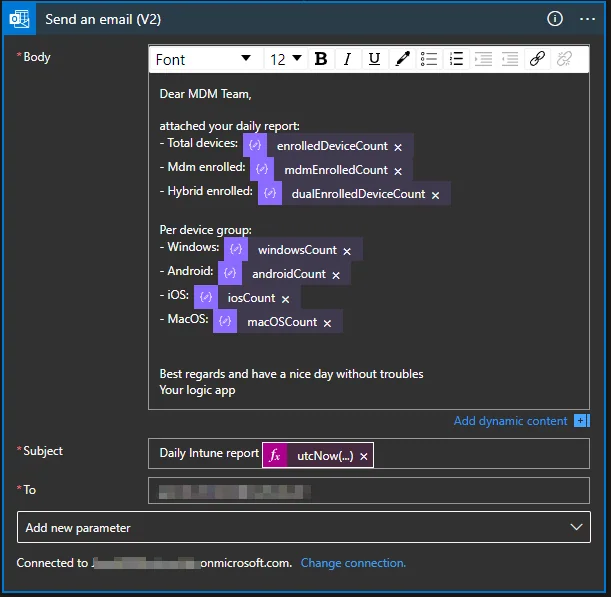Screen dimensions: 611x597
Task: Click the 'Send an email (V2)' title
Action: pyautogui.click(x=103, y=19)
